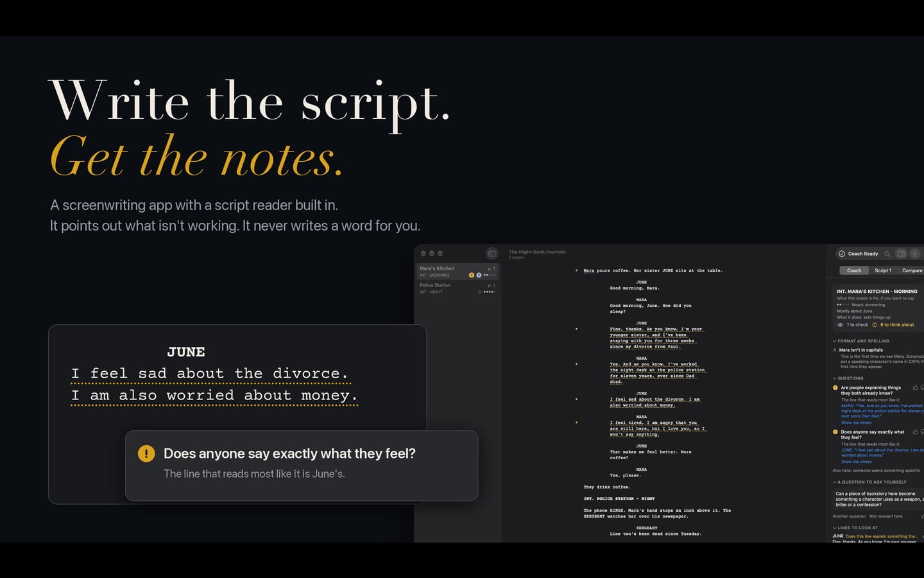Screen dimensions: 924x578
Task: Click June's underlined 'I feel sad about the divorce' line in script
Action: 654,402
